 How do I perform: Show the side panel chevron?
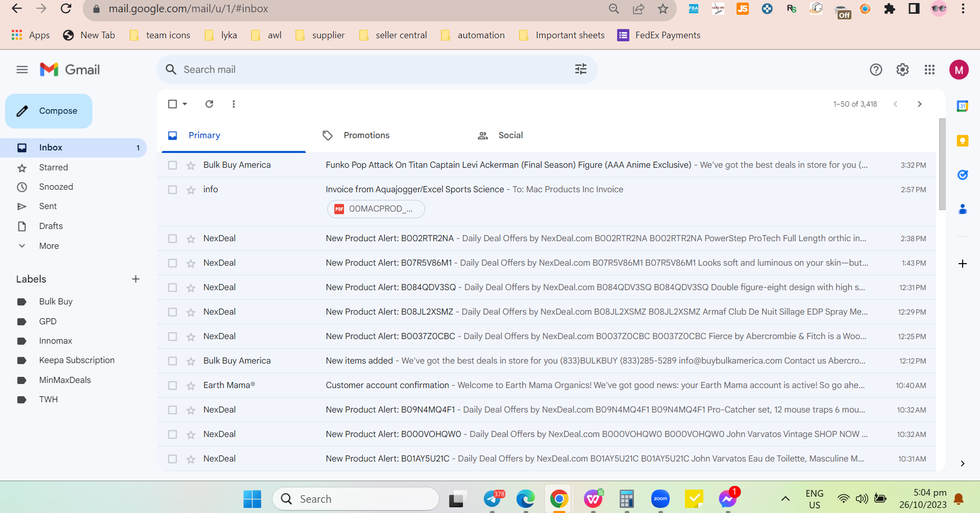963,464
